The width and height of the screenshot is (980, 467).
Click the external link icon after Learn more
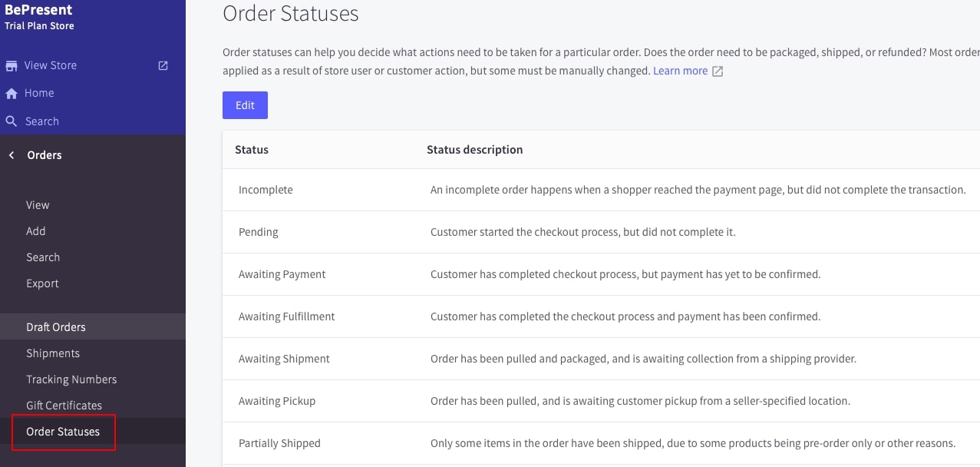point(718,71)
